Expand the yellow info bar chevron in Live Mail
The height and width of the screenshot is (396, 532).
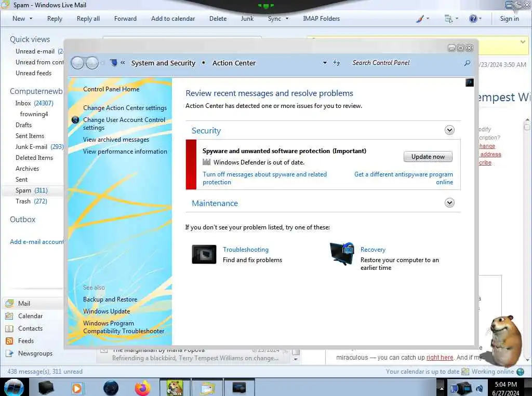click(523, 42)
